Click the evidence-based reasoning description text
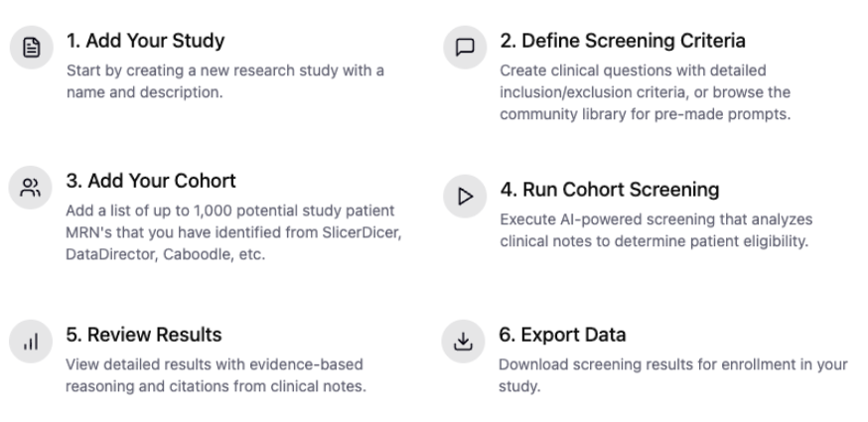The width and height of the screenshot is (868, 422). 216,375
